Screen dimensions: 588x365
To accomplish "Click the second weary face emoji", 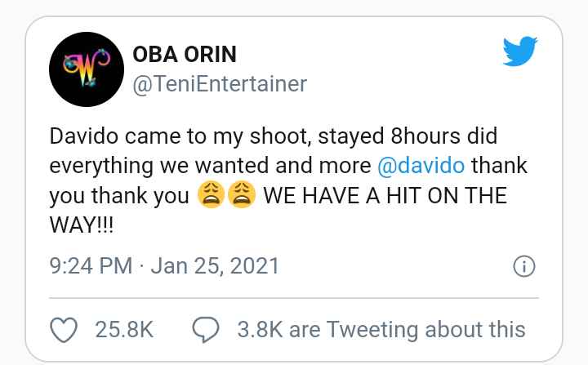I will [x=240, y=197].
